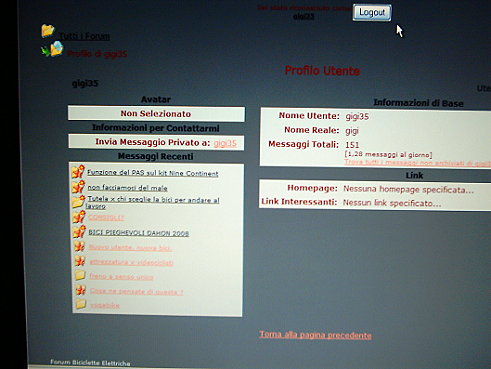Click the Logout button

(x=372, y=13)
